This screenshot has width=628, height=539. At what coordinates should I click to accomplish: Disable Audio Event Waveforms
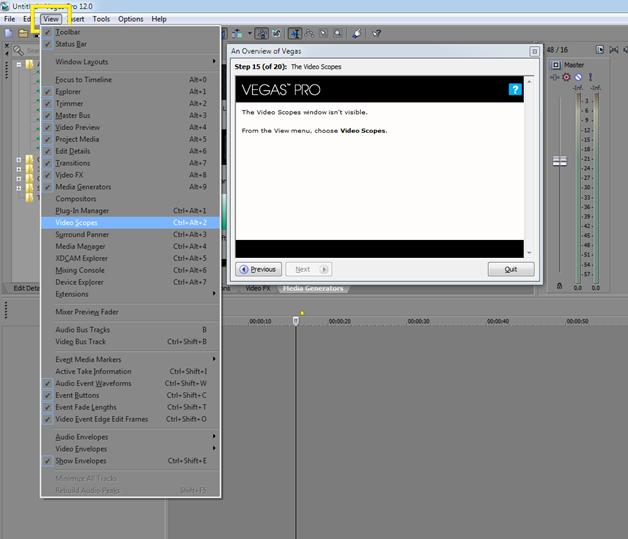tap(130, 383)
